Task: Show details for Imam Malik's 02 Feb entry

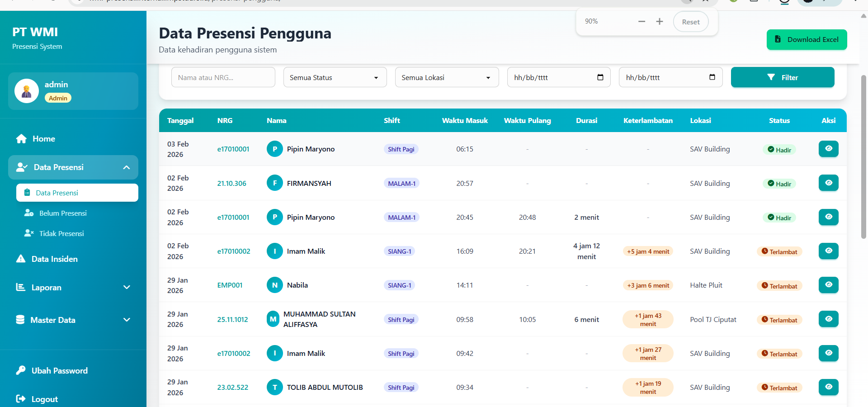Action: click(x=828, y=251)
